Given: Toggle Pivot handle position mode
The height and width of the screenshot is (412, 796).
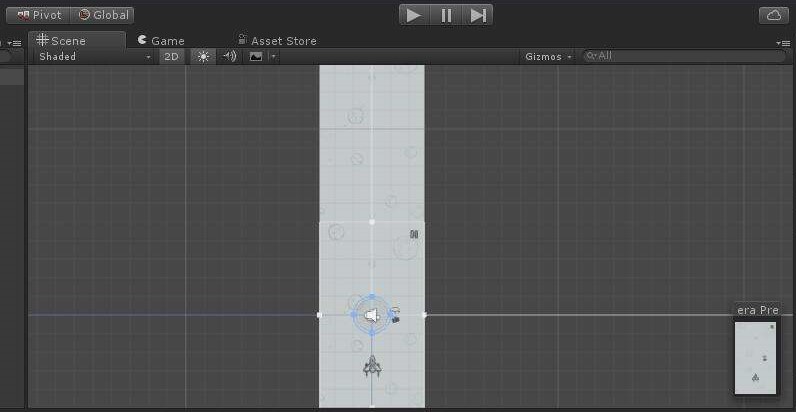Looking at the screenshot, I should 39,15.
